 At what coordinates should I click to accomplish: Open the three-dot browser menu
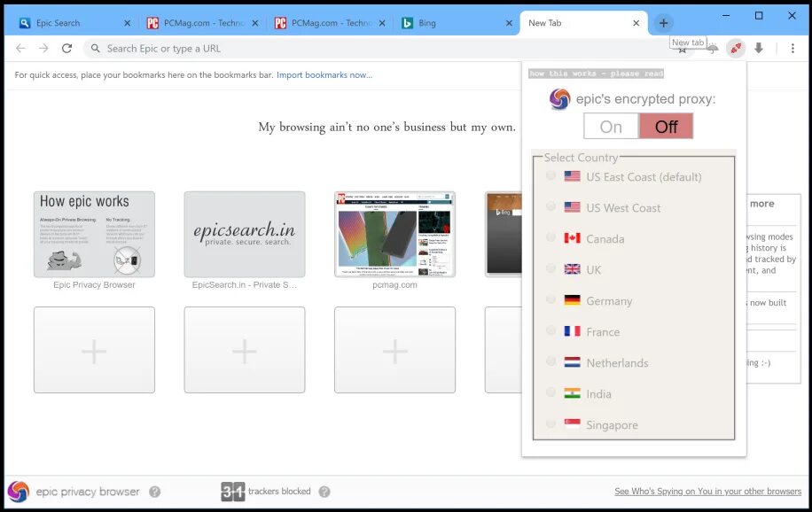point(792,48)
